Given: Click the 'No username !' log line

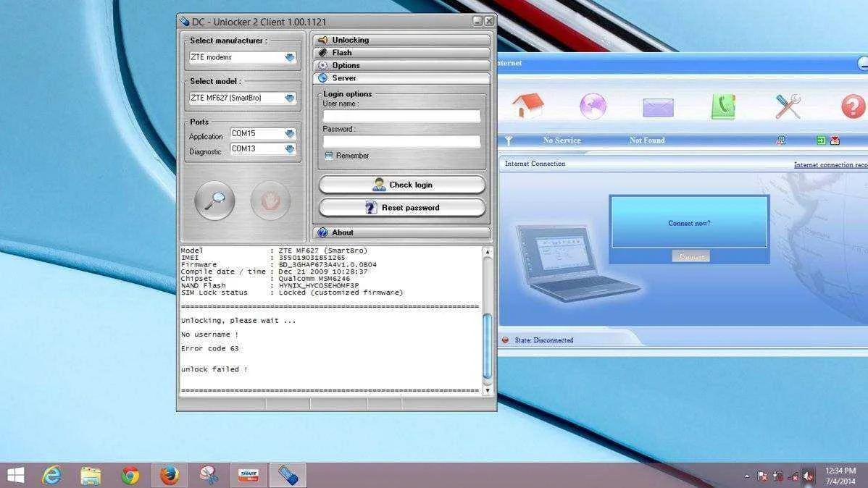Looking at the screenshot, I should pos(210,335).
